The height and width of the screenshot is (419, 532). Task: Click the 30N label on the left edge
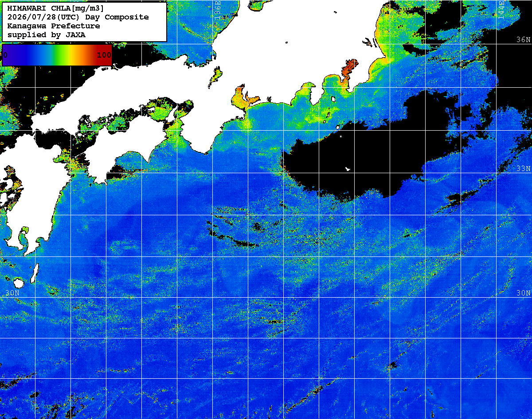13,293
